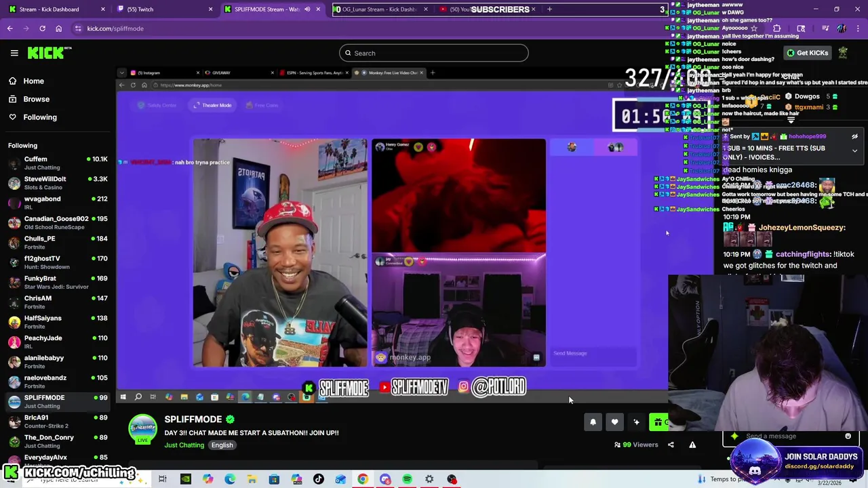The image size is (868, 488).
Task: Go to browser home page
Action: (x=58, y=28)
